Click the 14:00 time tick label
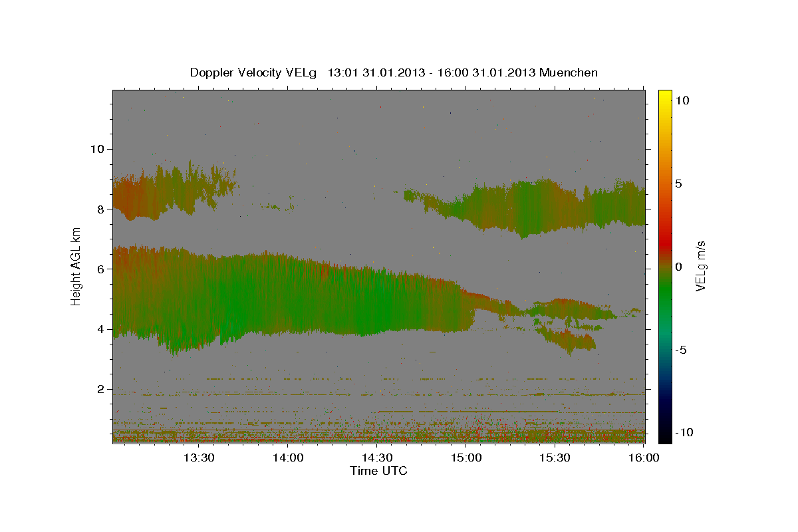Viewport: 798px width, 532px height. pos(289,458)
